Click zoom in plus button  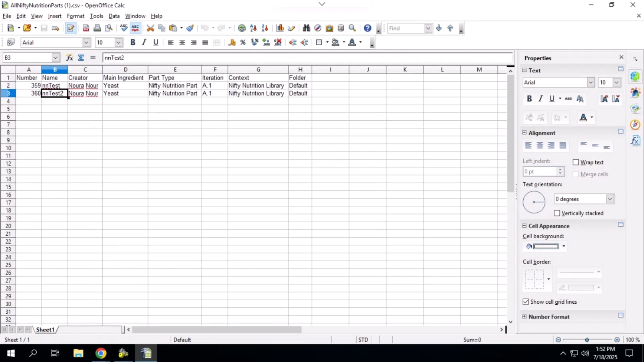[x=617, y=340]
